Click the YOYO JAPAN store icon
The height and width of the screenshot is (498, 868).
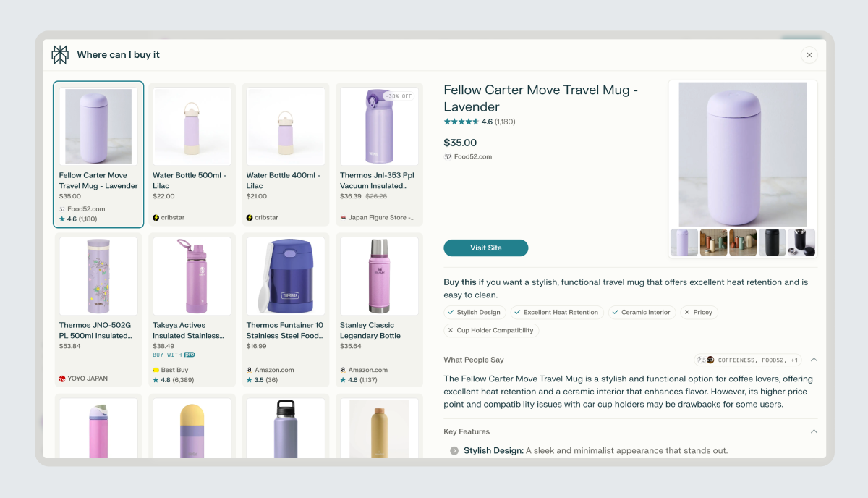pyautogui.click(x=62, y=379)
